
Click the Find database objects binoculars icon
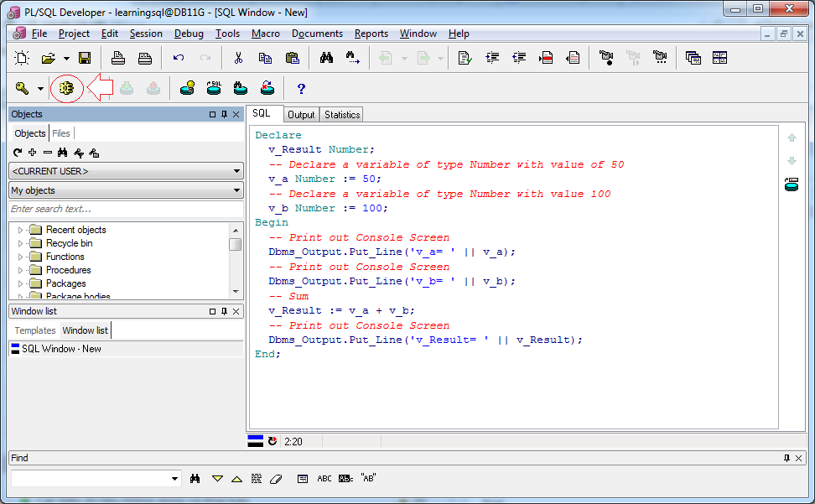pyautogui.click(x=240, y=88)
